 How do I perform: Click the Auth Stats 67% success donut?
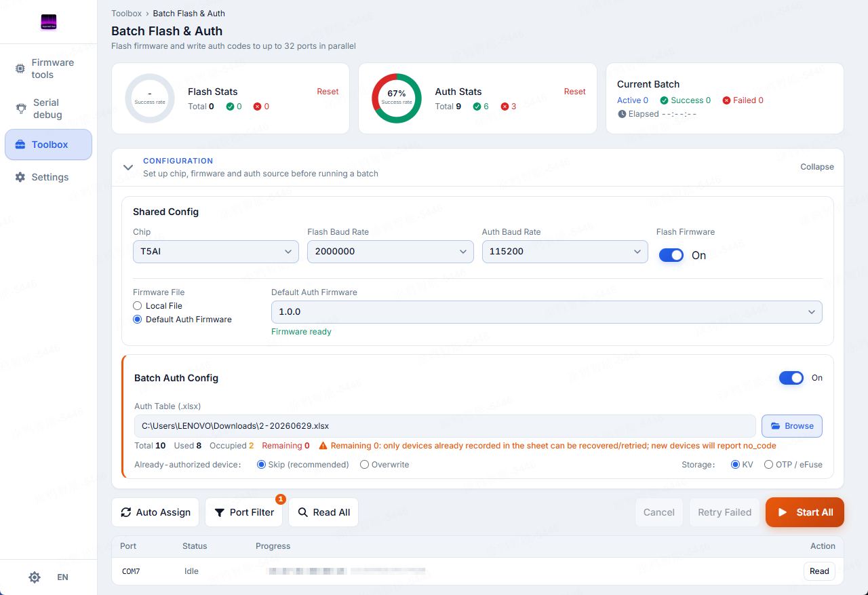[397, 98]
